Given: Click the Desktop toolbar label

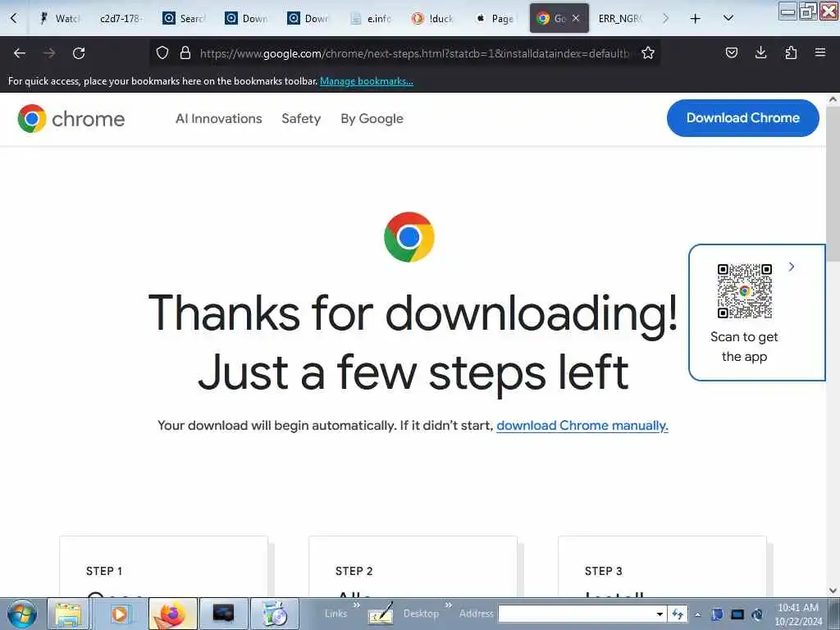Looking at the screenshot, I should coord(421,614).
